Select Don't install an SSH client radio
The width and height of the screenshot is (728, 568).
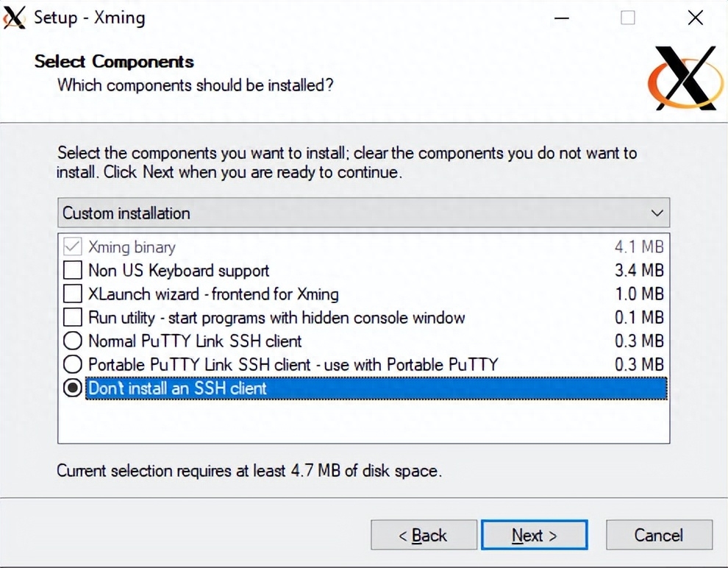tap(72, 388)
